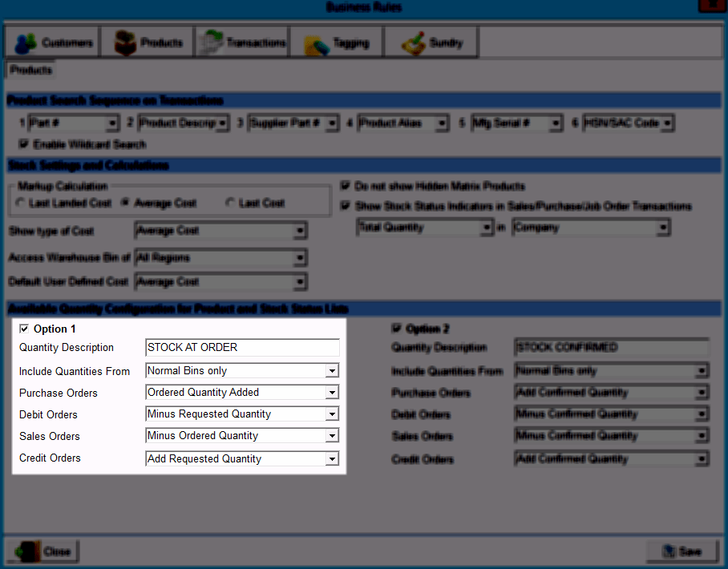Click the Close button label
728x569 pixels.
point(57,551)
